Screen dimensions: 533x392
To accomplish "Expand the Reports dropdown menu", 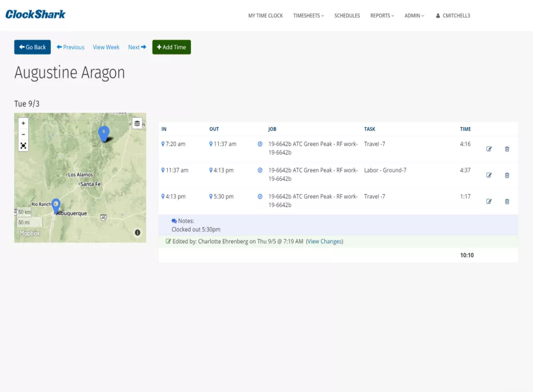I will click(382, 15).
